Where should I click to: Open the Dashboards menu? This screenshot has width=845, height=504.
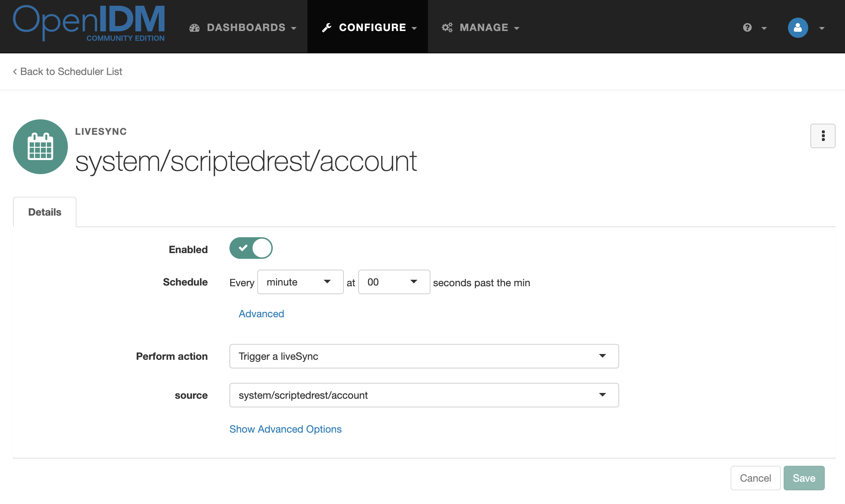(246, 28)
